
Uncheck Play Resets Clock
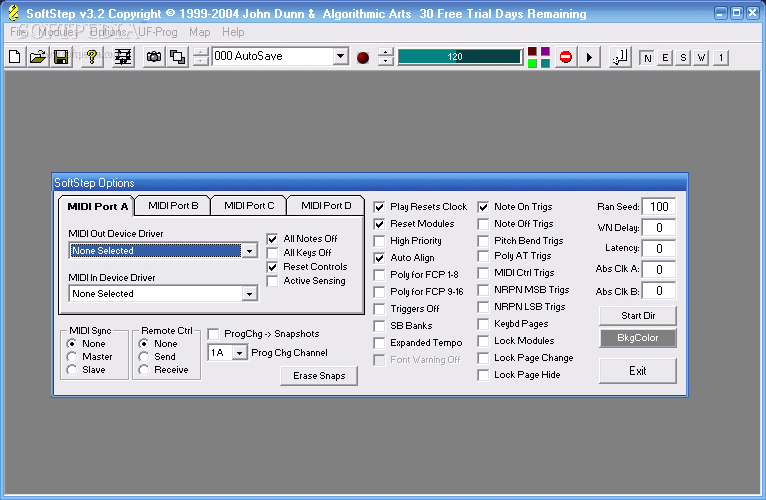coord(379,207)
